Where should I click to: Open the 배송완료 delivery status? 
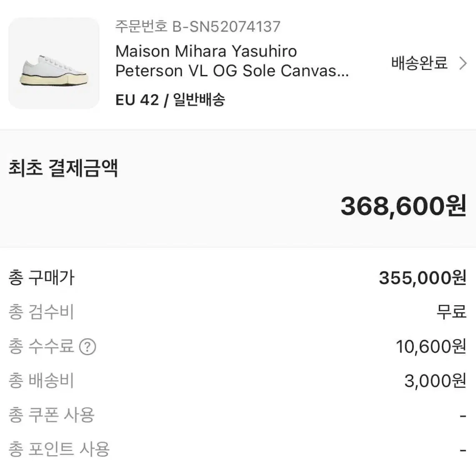(419, 63)
